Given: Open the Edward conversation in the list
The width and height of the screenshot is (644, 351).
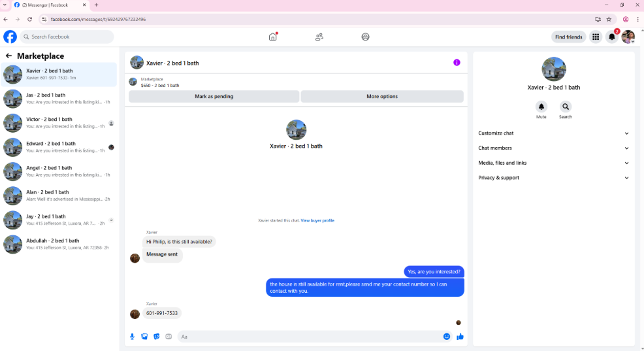Looking at the screenshot, I should [59, 147].
